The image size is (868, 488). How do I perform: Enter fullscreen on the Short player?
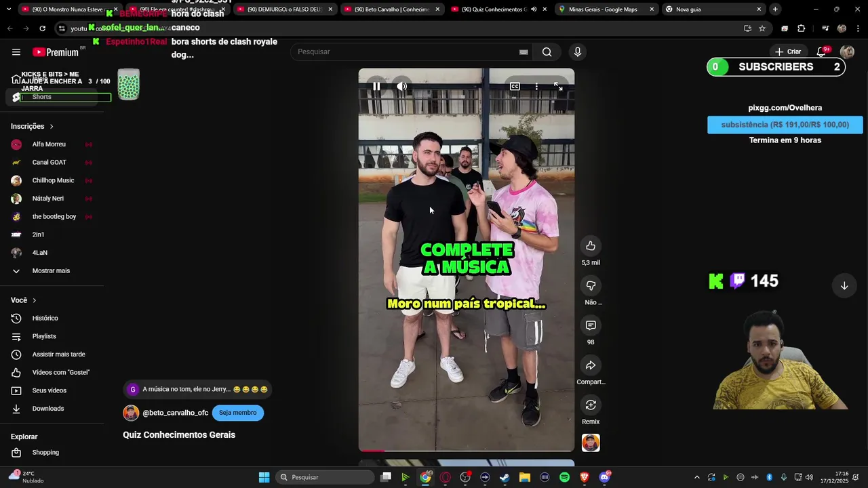pos(558,86)
